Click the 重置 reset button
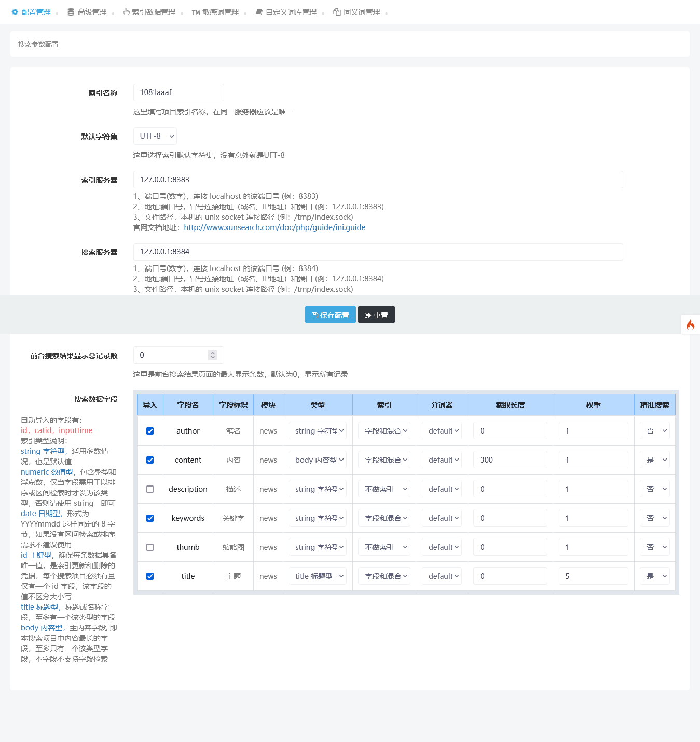The height and width of the screenshot is (742, 700). coord(376,315)
